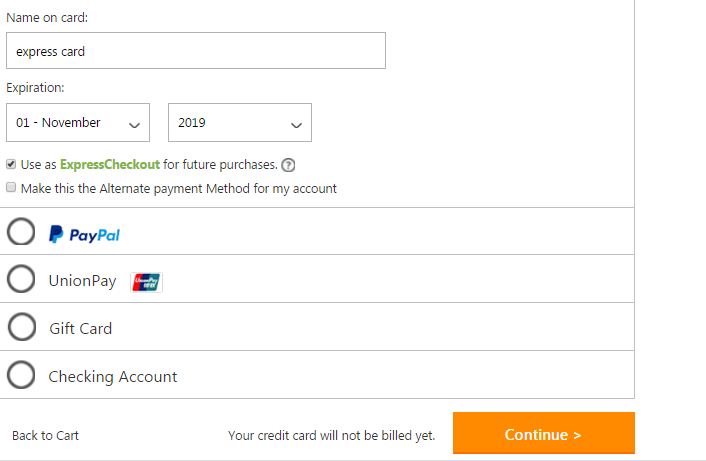This screenshot has width=706, height=461.
Task: Go Back to Cart
Action: click(45, 435)
